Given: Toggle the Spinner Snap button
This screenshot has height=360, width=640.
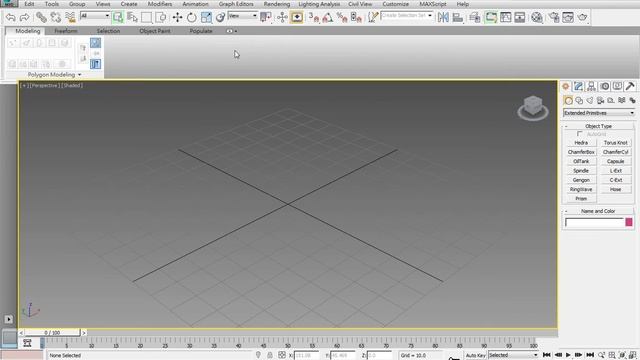Looking at the screenshot, I should [356, 17].
